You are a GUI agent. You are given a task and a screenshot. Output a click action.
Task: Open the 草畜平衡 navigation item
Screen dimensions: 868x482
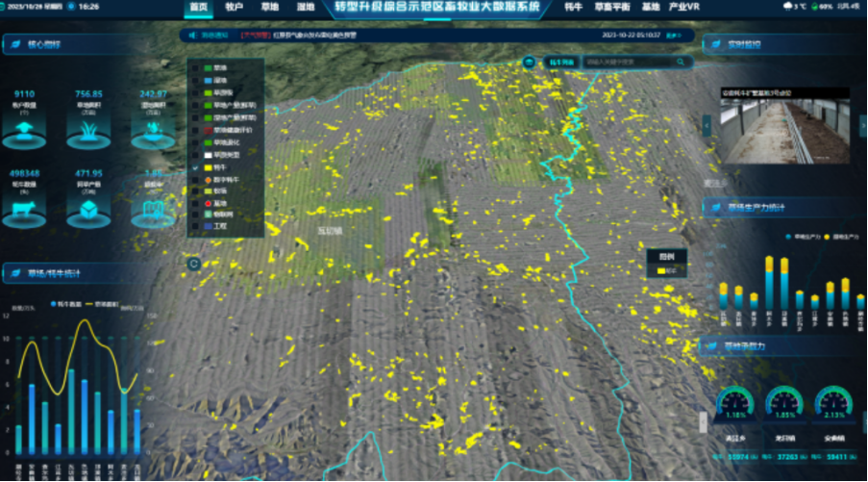(611, 7)
